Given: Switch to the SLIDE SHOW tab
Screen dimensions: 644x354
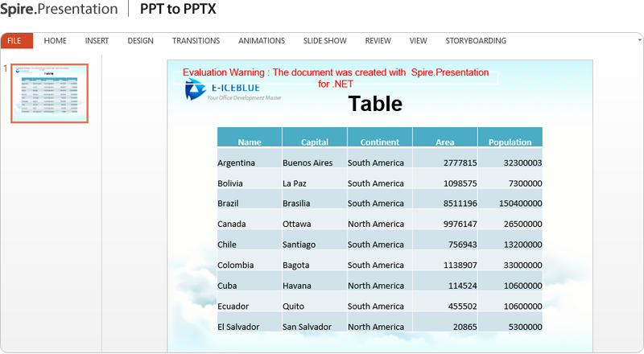Looking at the screenshot, I should pos(324,41).
